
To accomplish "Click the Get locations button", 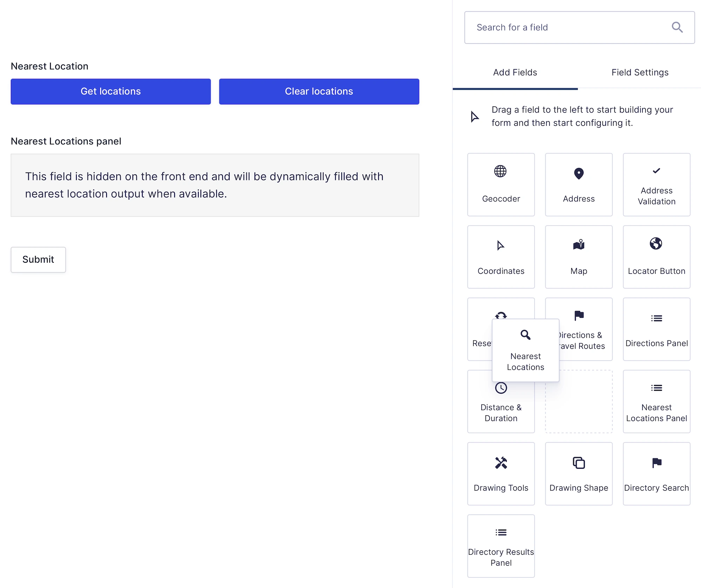I will point(111,91).
